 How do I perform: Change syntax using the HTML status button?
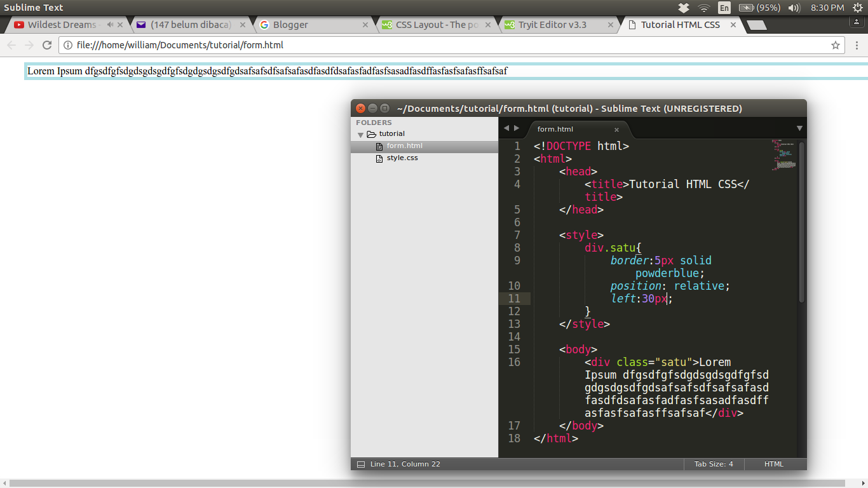775,464
